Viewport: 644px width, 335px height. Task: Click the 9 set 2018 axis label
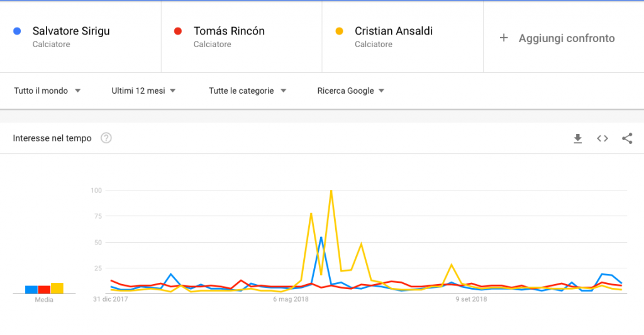[472, 300]
